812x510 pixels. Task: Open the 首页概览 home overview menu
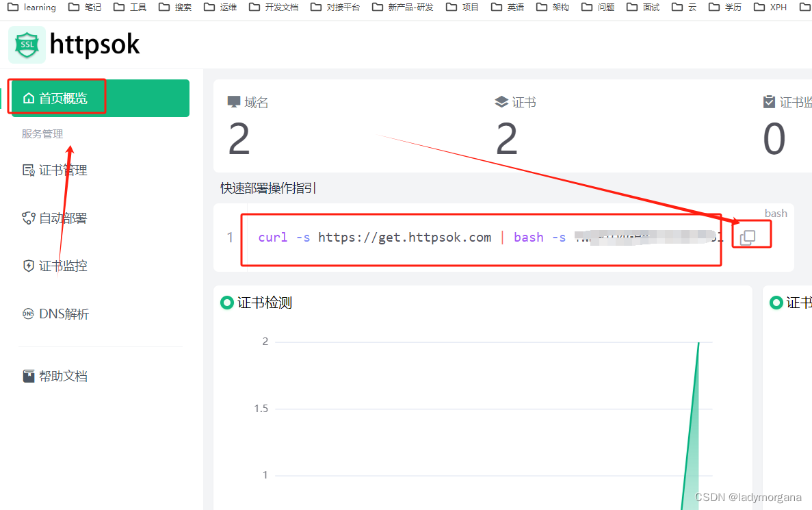101,98
